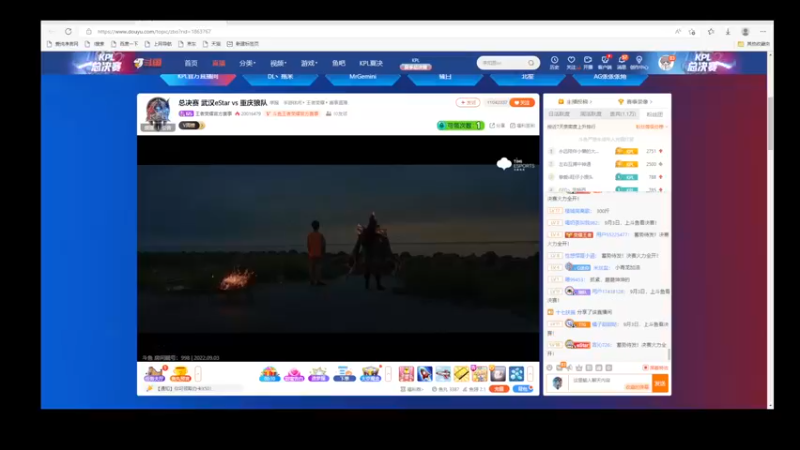The image size is (800, 450).
Task: Send the airplane gift icon
Action: (x=443, y=374)
